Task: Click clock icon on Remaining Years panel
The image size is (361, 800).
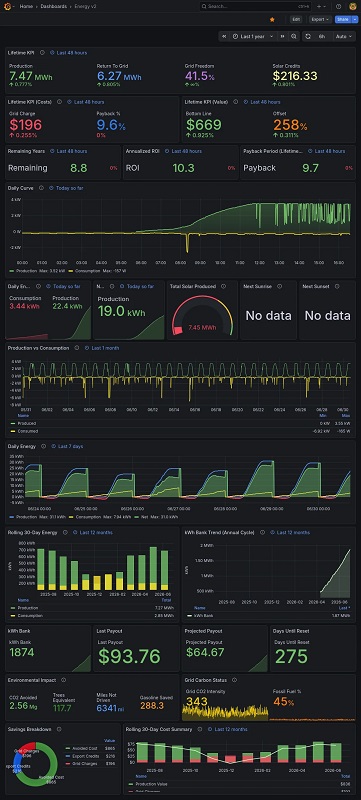Action: pos(52,151)
